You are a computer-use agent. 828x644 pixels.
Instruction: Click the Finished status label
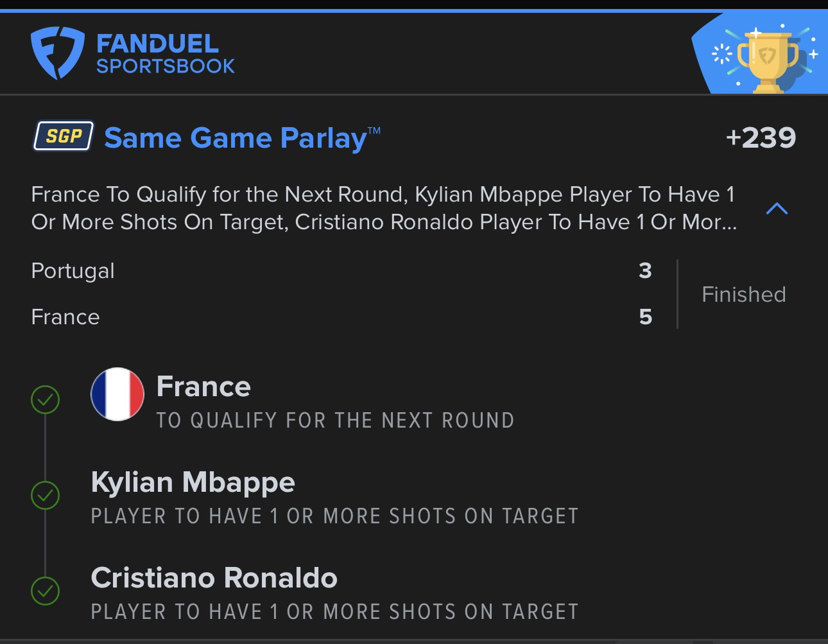coord(743,294)
